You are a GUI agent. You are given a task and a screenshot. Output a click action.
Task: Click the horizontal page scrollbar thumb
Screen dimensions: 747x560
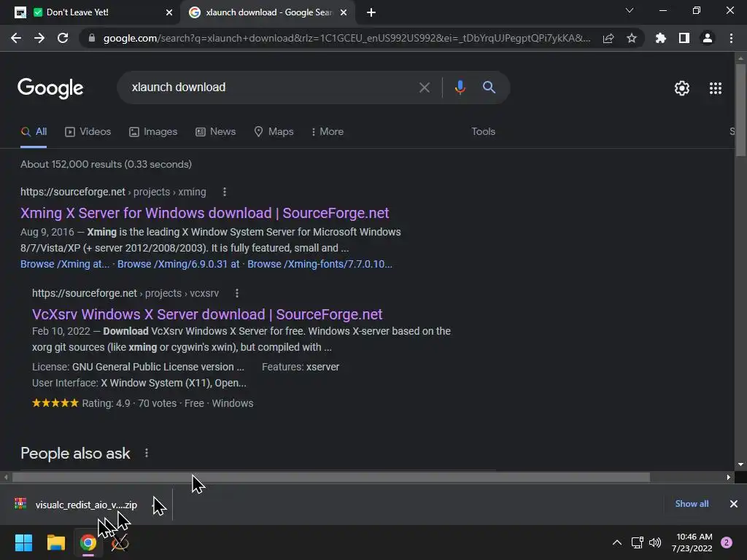tap(331, 477)
